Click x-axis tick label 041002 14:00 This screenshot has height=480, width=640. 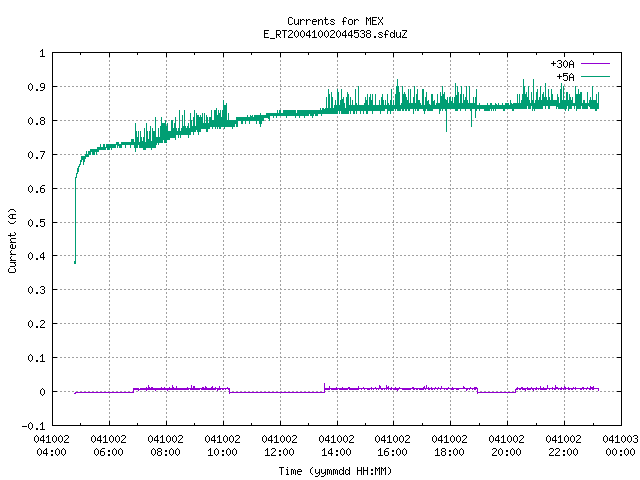point(336,446)
